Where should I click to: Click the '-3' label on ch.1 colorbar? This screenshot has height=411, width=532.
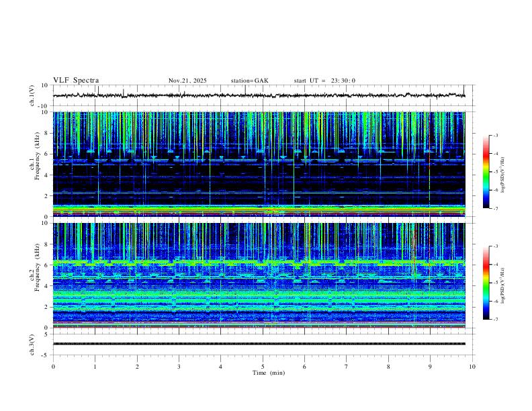(x=495, y=135)
